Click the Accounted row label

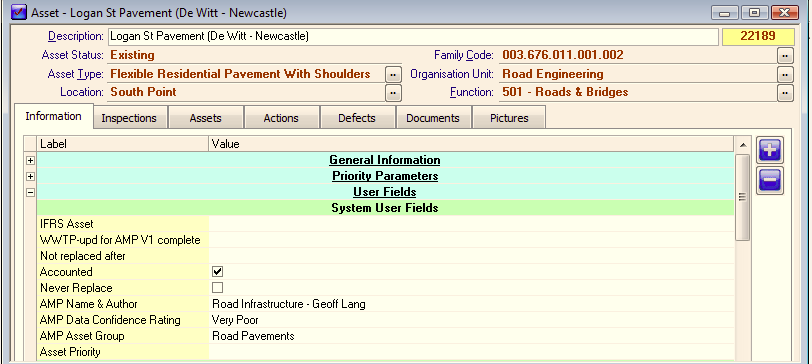(x=66, y=272)
